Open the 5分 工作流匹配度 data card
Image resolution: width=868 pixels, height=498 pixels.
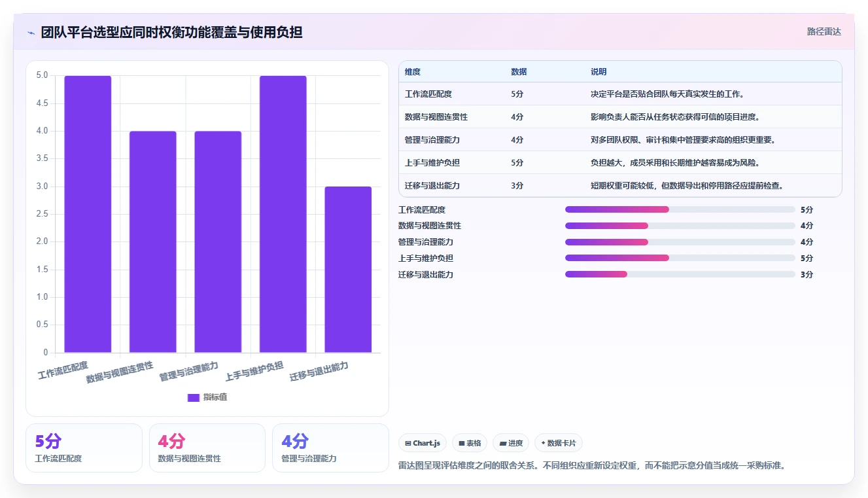click(84, 448)
